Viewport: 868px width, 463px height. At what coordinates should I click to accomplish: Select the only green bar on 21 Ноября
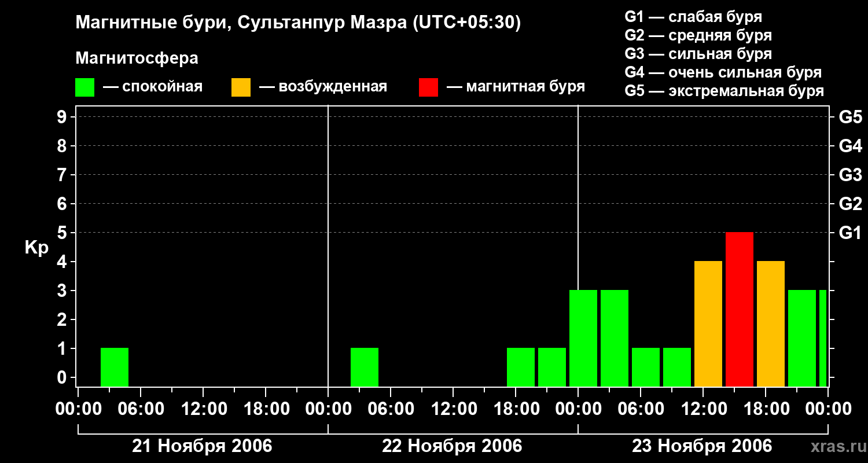(115, 367)
